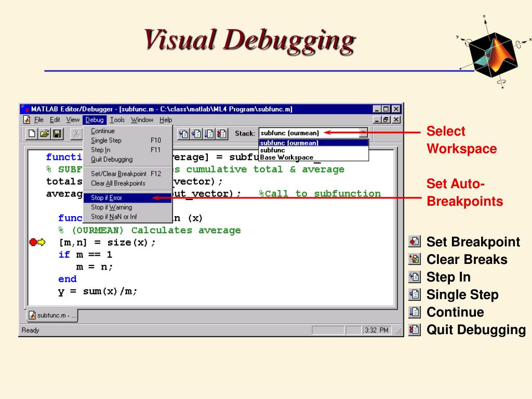Choose Step In F11 menu entry

point(128,150)
